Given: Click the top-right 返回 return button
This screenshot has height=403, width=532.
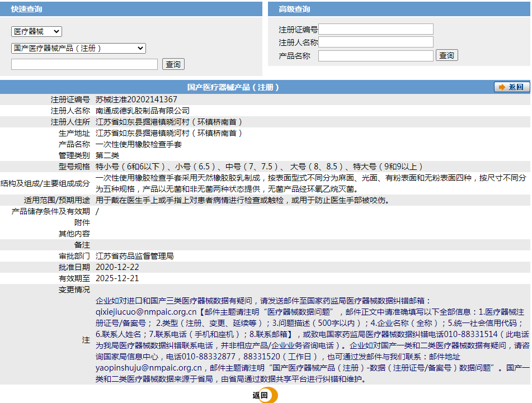Looking at the screenshot, I should click(511, 87).
